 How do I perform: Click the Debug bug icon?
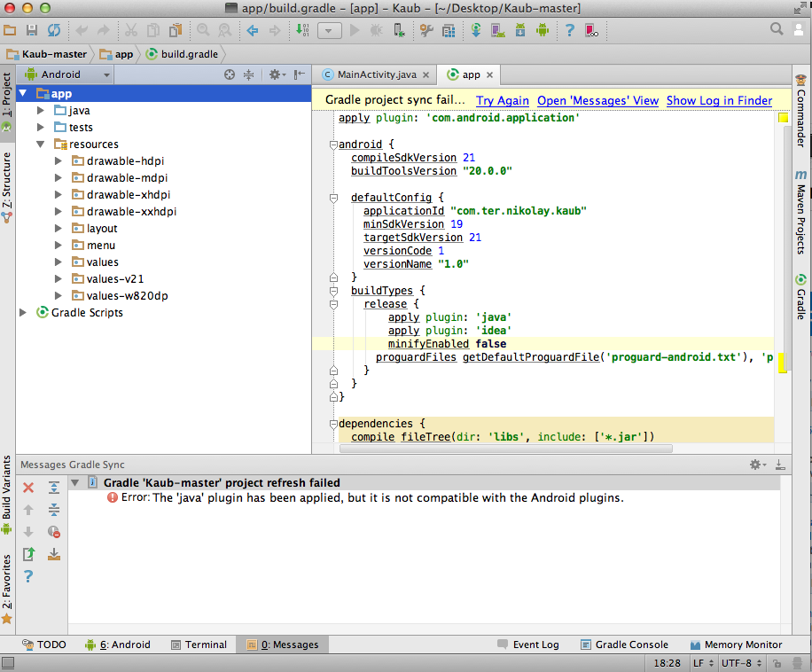[x=377, y=30]
